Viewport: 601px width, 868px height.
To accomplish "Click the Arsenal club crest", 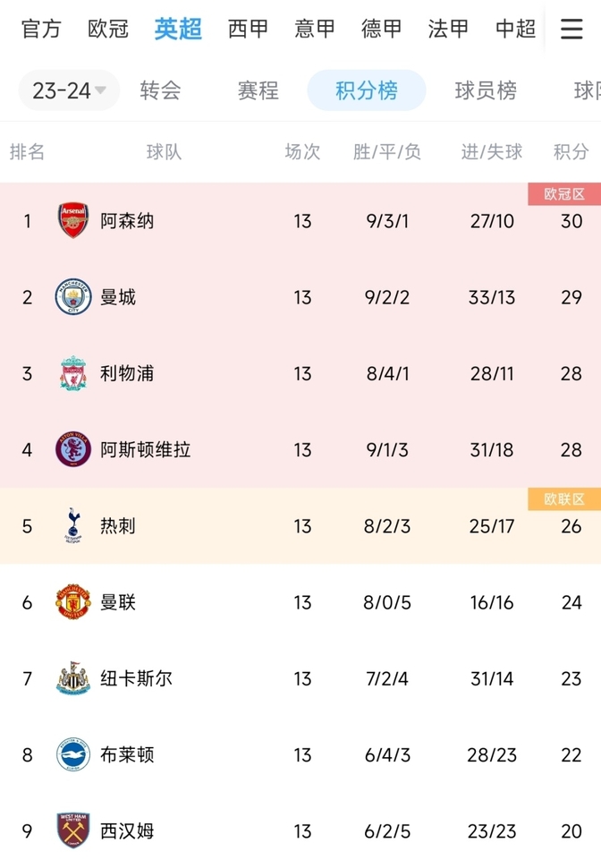I will click(73, 220).
